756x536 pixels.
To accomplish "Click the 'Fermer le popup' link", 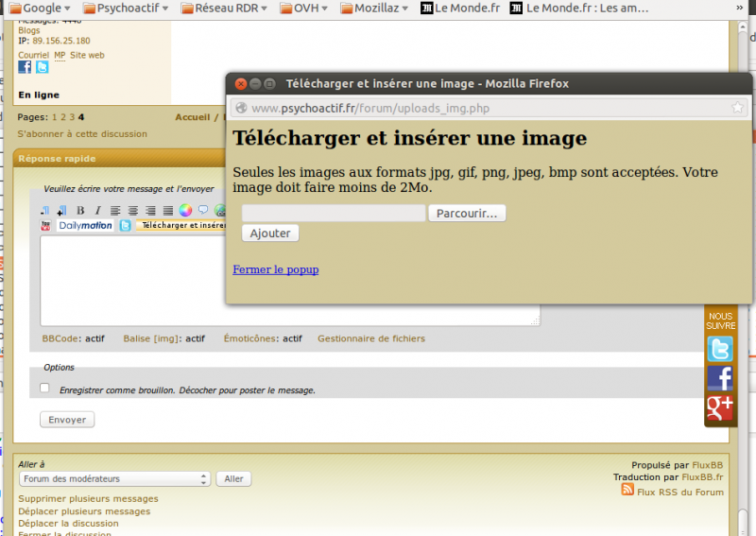I will (x=275, y=269).
